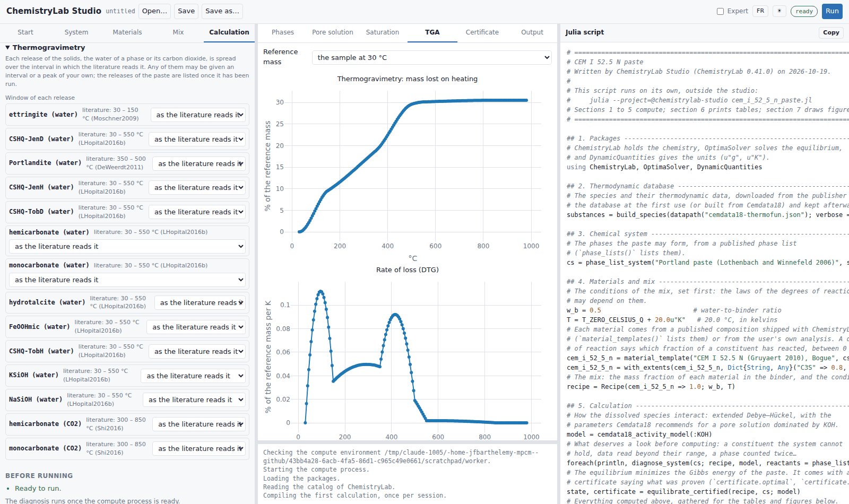Enable the Expert checkbox
The height and width of the screenshot is (504, 849).
click(x=720, y=11)
